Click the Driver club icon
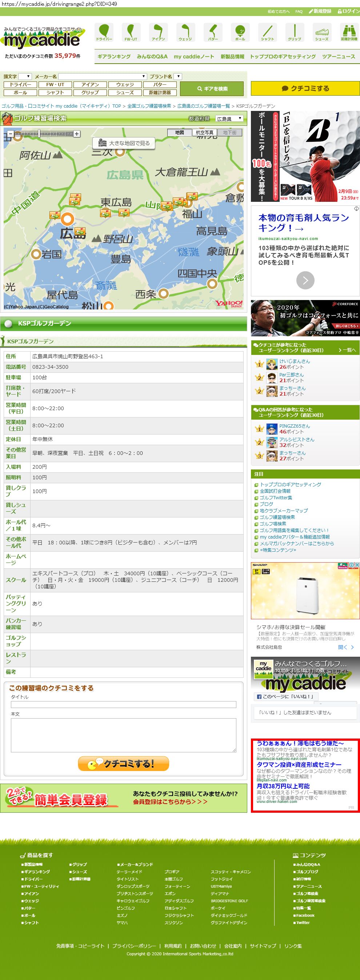Image resolution: width=360 pixels, height=980 pixels. point(104,32)
